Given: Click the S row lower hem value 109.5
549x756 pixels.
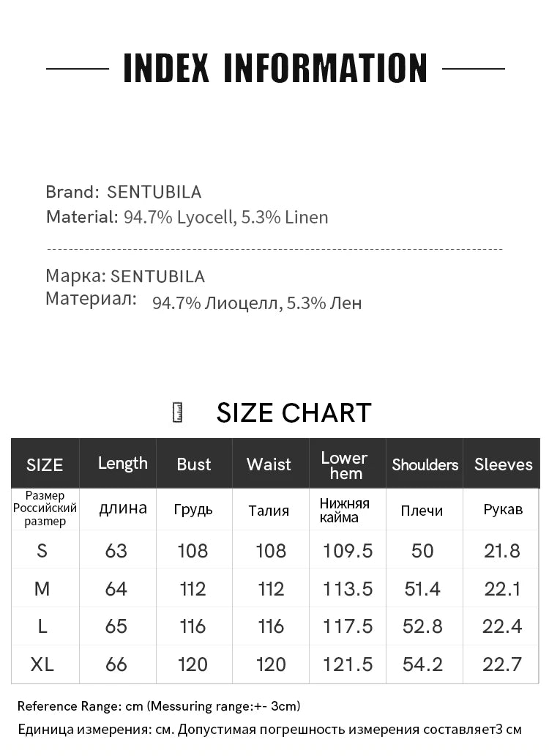Looking at the screenshot, I should tap(348, 551).
